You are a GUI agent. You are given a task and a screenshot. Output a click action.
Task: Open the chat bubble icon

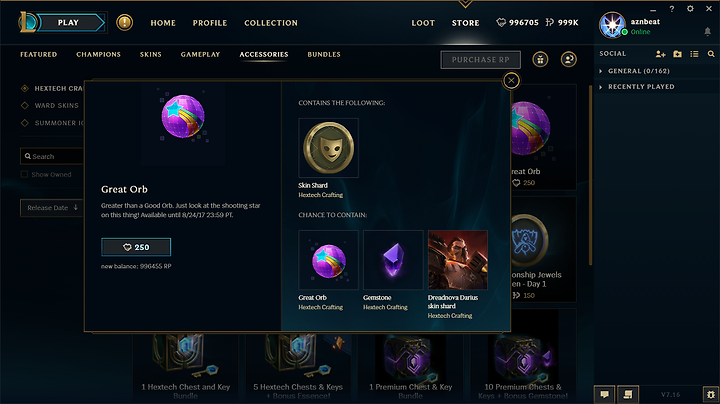[604, 394]
